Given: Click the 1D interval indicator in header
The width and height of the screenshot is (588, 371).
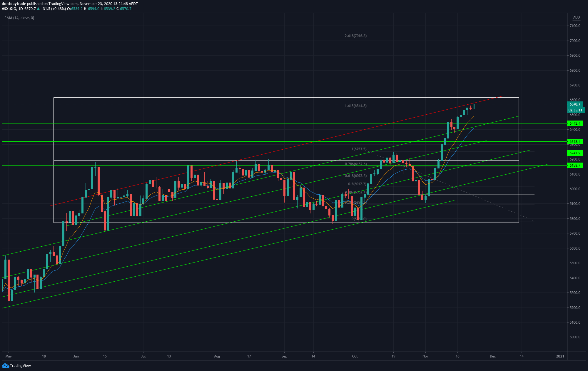Looking at the screenshot, I should coord(20,9).
